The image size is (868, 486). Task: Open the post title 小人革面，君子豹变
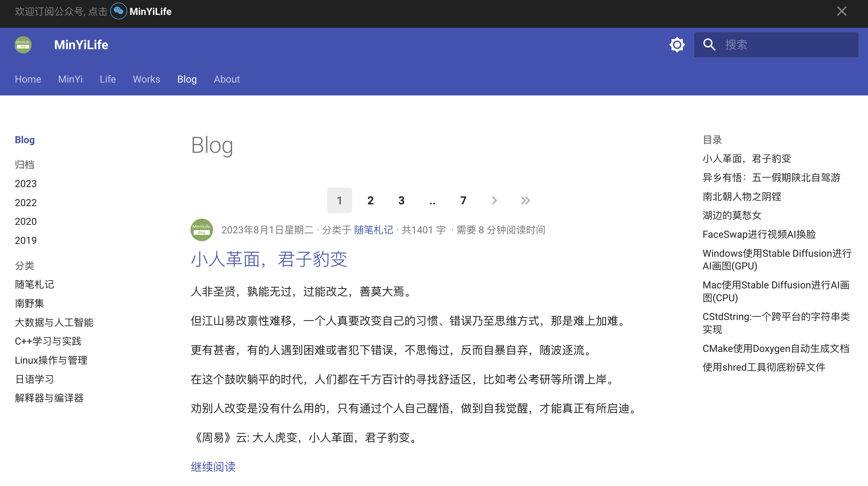(269, 259)
